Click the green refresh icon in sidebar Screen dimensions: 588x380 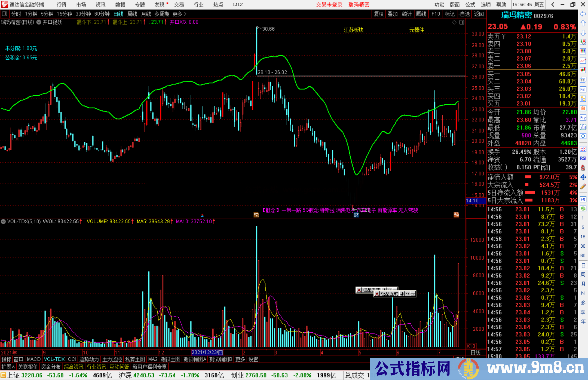pyautogui.click(x=583, y=209)
